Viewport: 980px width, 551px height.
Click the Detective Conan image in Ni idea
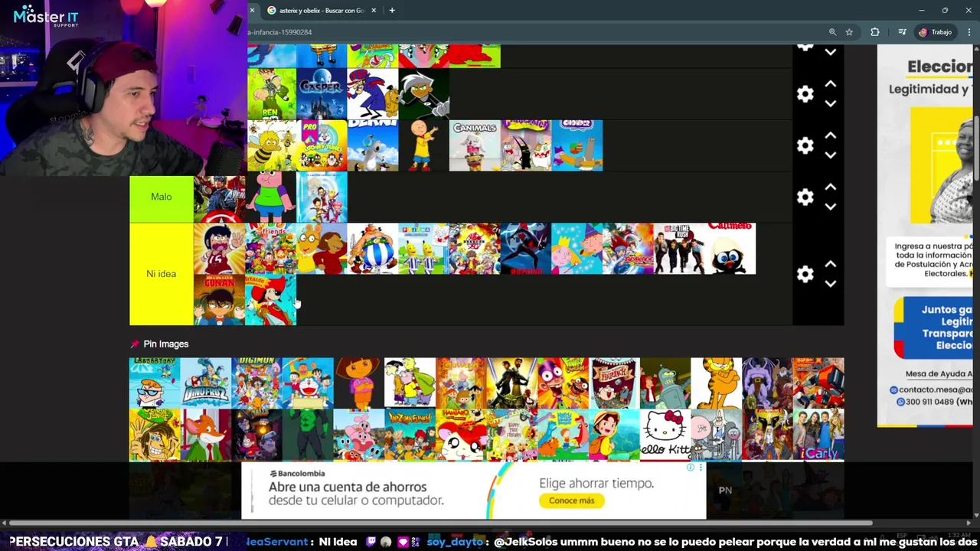point(219,300)
